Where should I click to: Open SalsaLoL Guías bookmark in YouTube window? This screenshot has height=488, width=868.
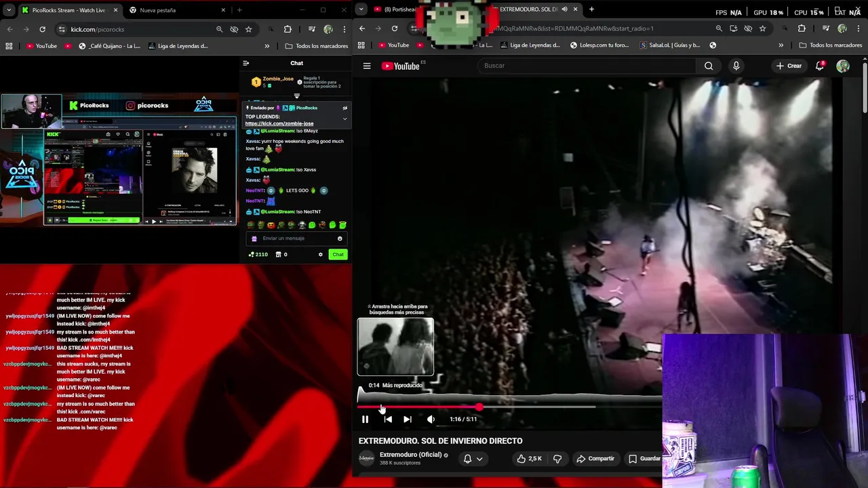click(x=670, y=45)
